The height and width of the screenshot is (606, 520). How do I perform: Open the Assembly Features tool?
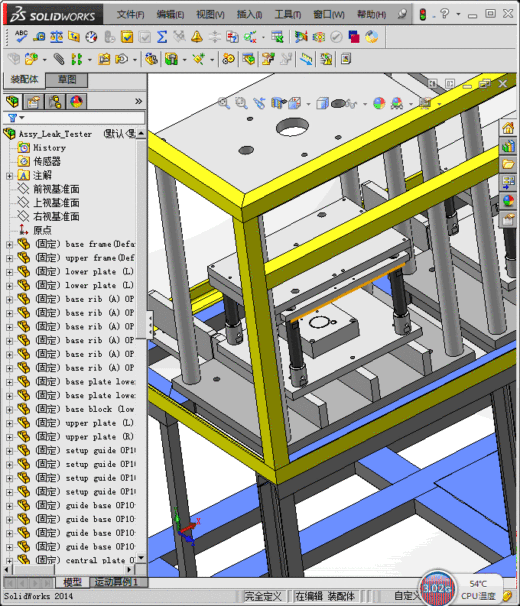(171, 59)
